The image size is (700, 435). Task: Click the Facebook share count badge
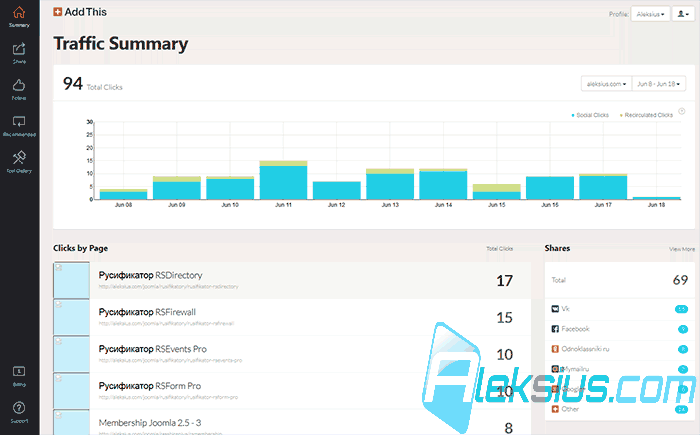click(683, 329)
